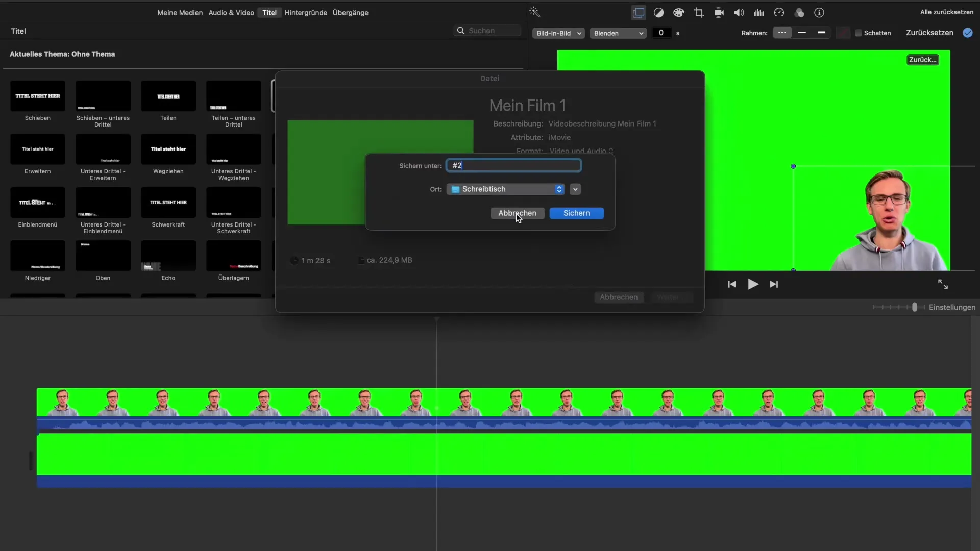Open the volume speaker icon

click(739, 13)
